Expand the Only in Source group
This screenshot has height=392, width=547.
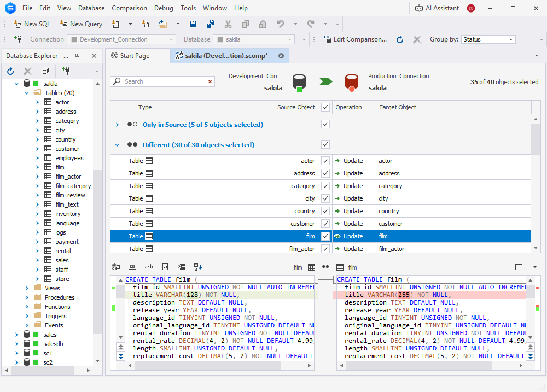(x=117, y=125)
